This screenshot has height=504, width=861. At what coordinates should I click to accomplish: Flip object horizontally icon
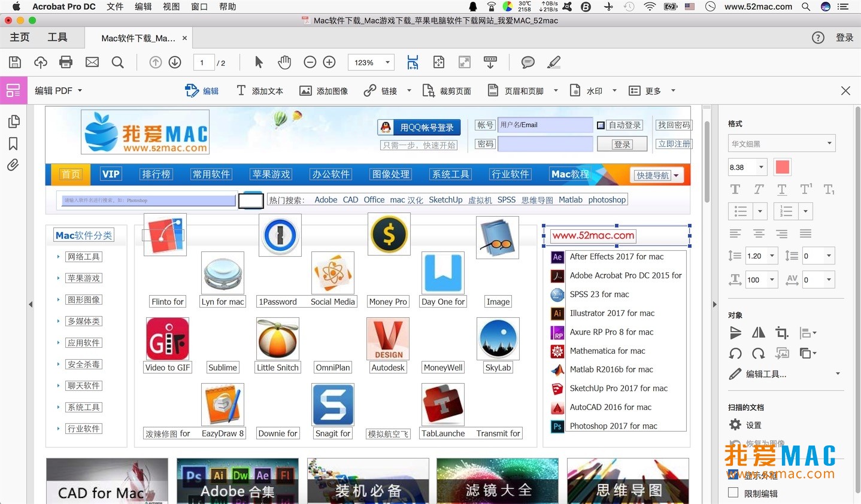759,333
